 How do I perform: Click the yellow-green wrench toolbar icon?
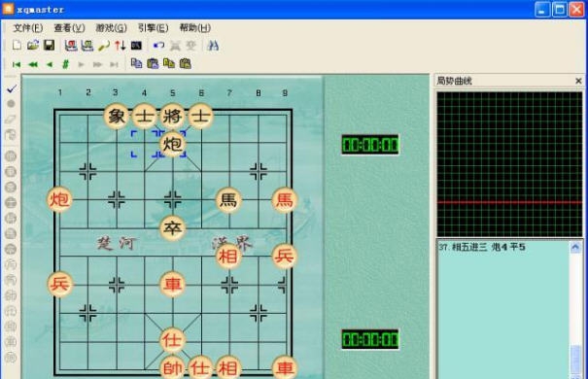[x=104, y=46]
